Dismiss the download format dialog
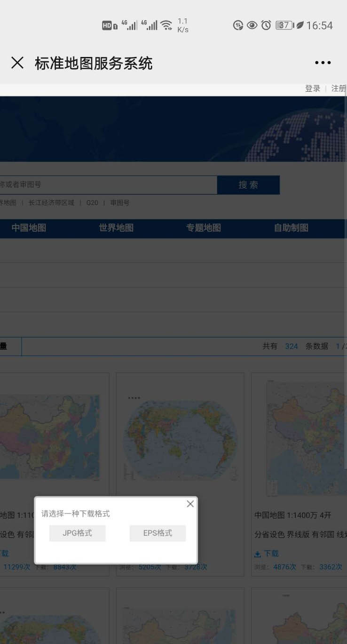Viewport: 347px width, 644px height. tap(190, 504)
